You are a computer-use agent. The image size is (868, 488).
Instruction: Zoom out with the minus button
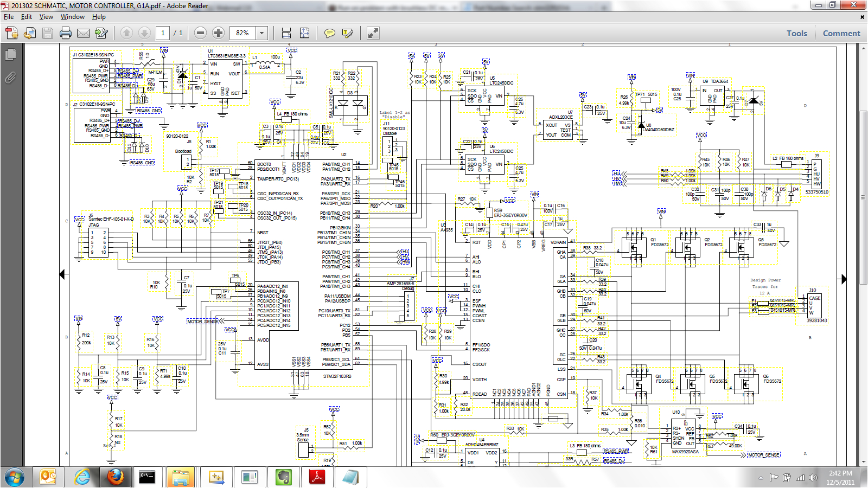pyautogui.click(x=200, y=33)
